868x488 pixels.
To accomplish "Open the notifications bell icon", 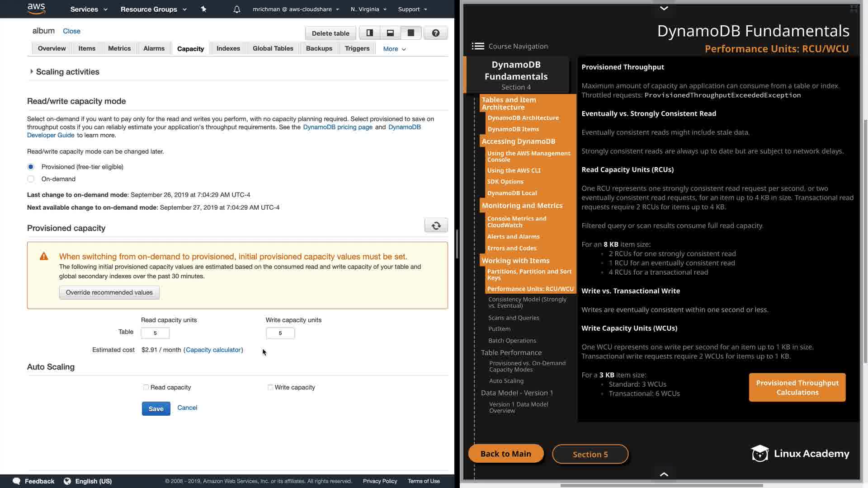I will point(237,9).
